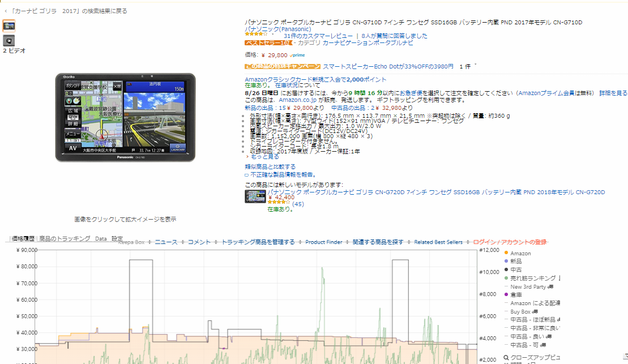The width and height of the screenshot is (628, 364).
Task: Switch to the 商品のトラッキング tab
Action: click(x=65, y=238)
